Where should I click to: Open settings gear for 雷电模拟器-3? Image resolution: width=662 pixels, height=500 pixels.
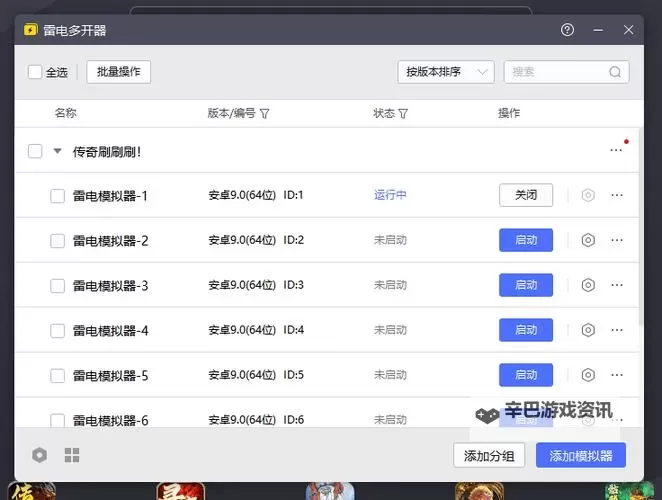tap(588, 285)
